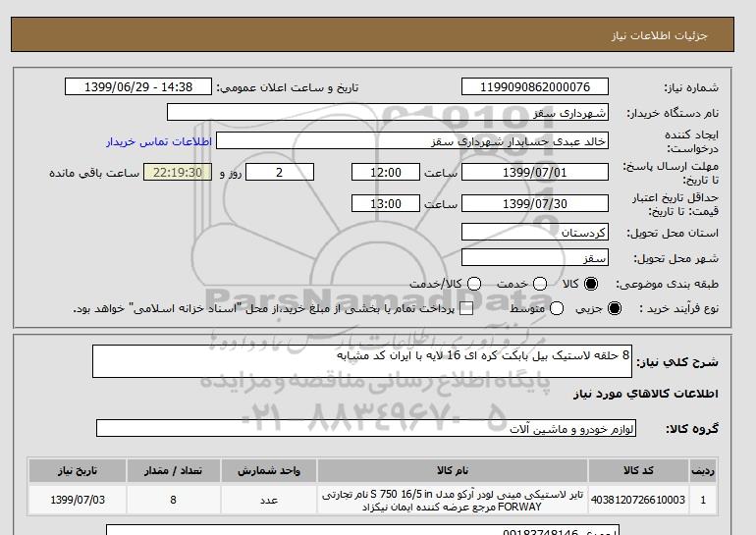Click the price validity date 1399/07/30
This screenshot has width=756, height=535.
click(535, 203)
